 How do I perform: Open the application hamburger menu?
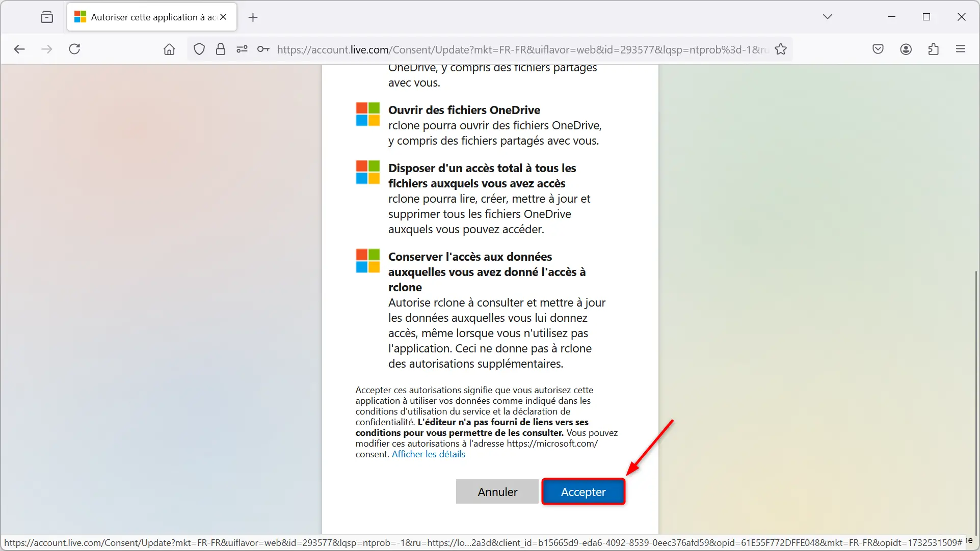[x=961, y=49]
